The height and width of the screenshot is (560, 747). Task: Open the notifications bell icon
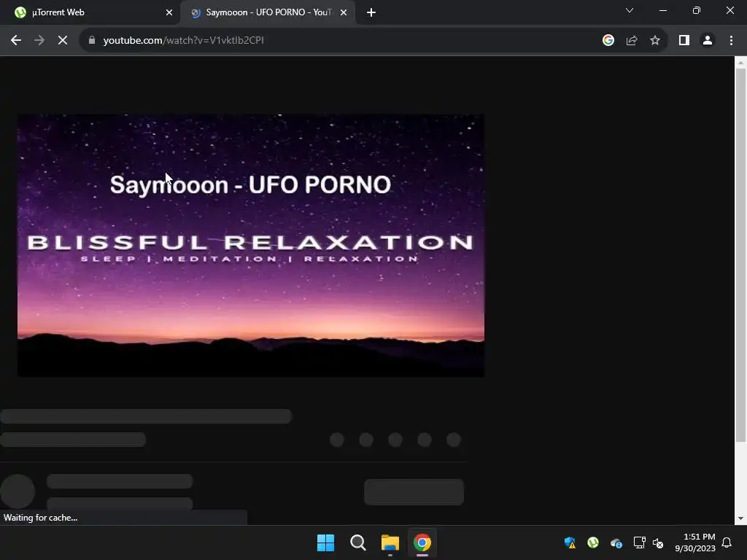pyautogui.click(x=727, y=542)
